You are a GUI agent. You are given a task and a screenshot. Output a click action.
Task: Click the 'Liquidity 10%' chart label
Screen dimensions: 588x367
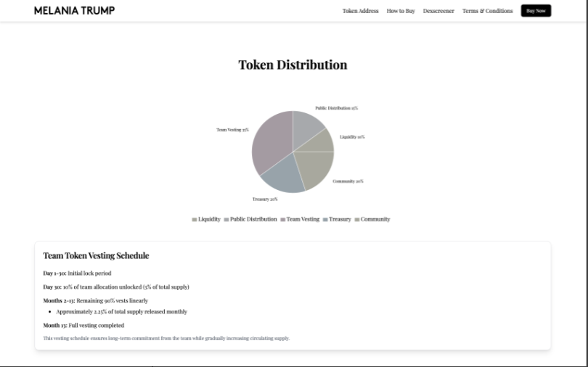pyautogui.click(x=352, y=136)
